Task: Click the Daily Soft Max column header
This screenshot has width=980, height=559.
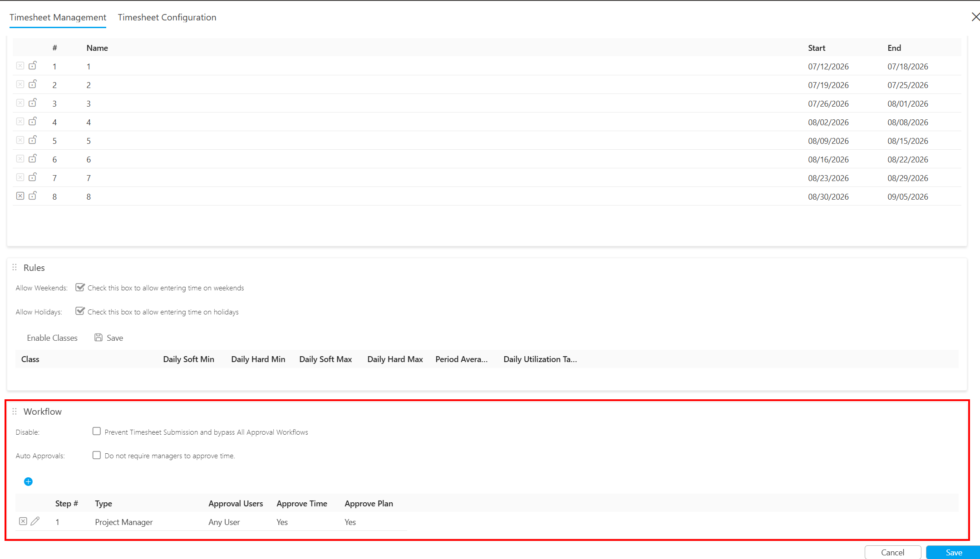Action: pyautogui.click(x=325, y=359)
